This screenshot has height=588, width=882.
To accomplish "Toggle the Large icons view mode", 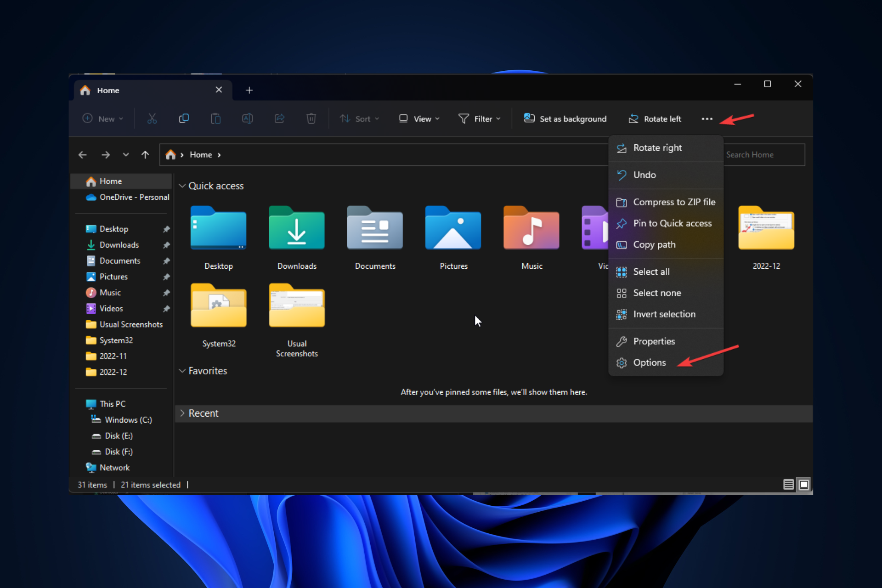I will 803,484.
